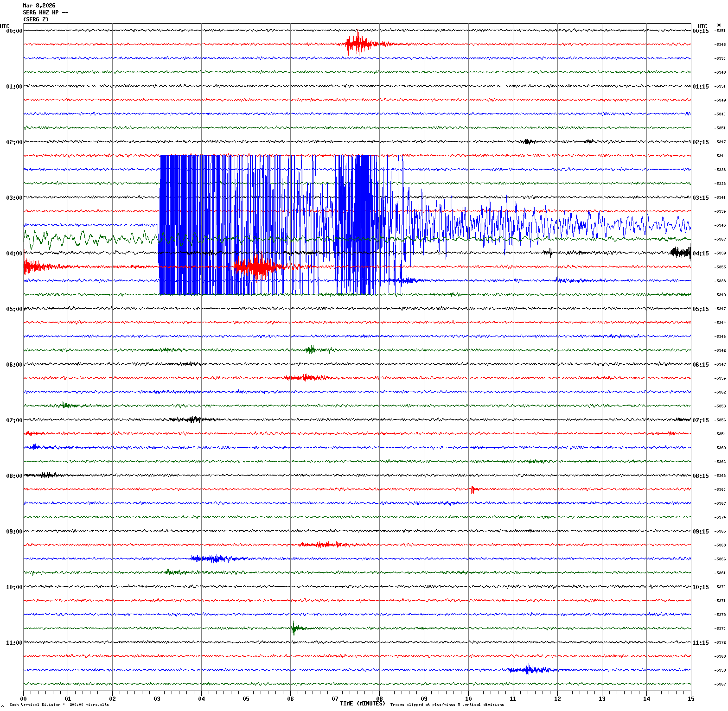Select the red seismic burst on the 00:15 trace
728x711 pixels.
358,44
